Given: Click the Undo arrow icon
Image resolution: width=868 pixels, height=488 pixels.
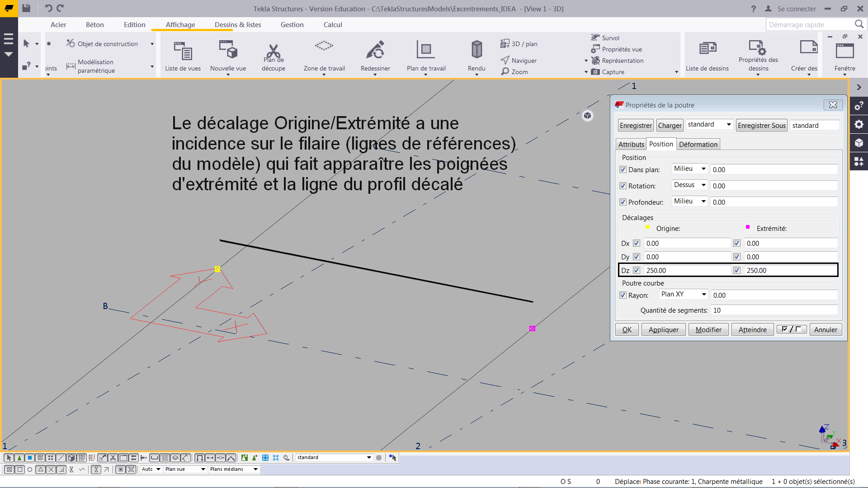Looking at the screenshot, I should 48,8.
